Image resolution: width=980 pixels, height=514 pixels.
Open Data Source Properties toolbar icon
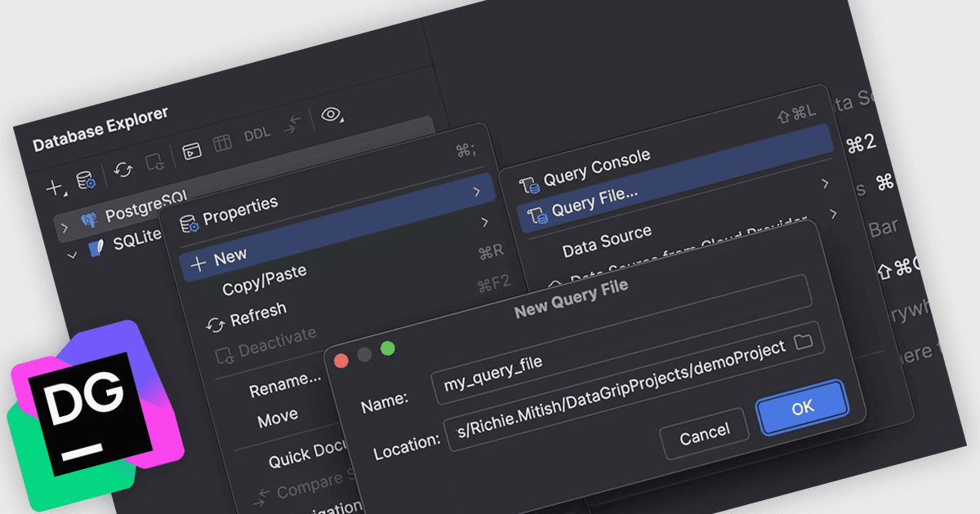tap(86, 181)
